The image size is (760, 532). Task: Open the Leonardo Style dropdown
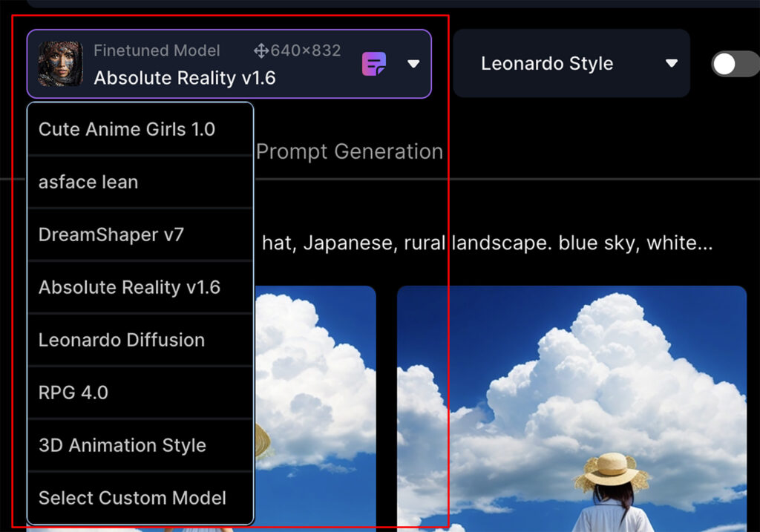tap(571, 64)
